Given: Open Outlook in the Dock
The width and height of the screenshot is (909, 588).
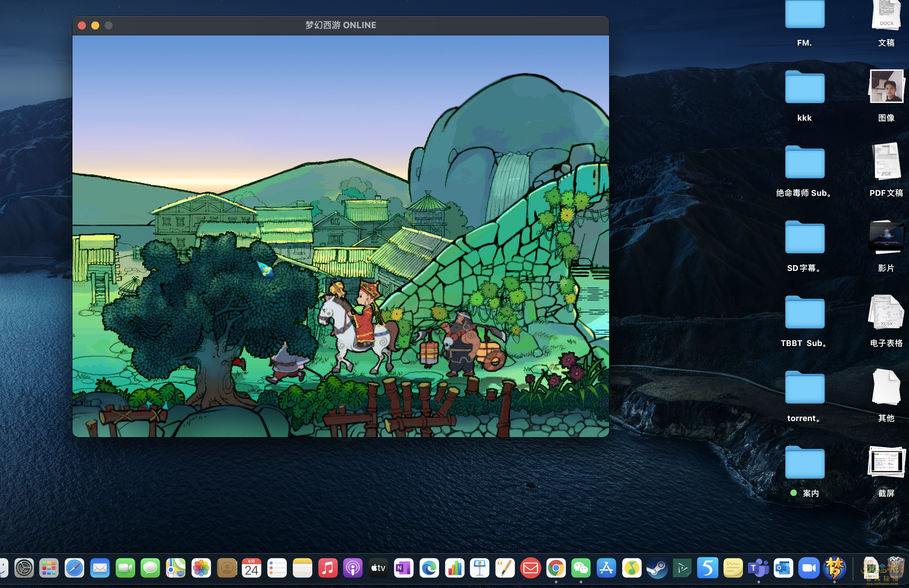Looking at the screenshot, I should pyautogui.click(x=783, y=568).
